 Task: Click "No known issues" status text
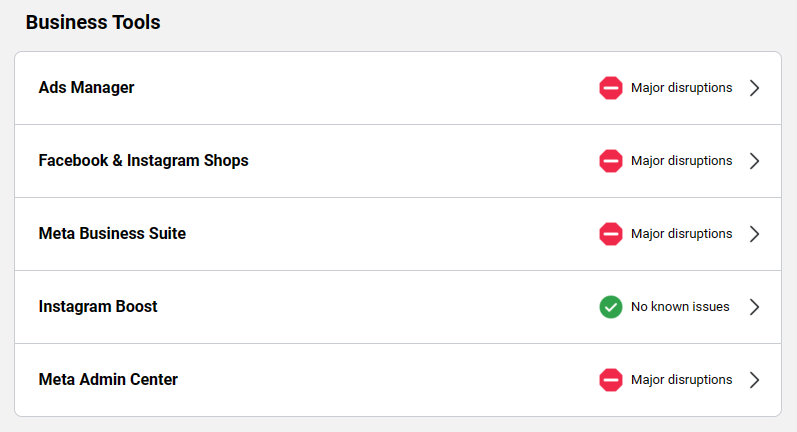point(680,307)
